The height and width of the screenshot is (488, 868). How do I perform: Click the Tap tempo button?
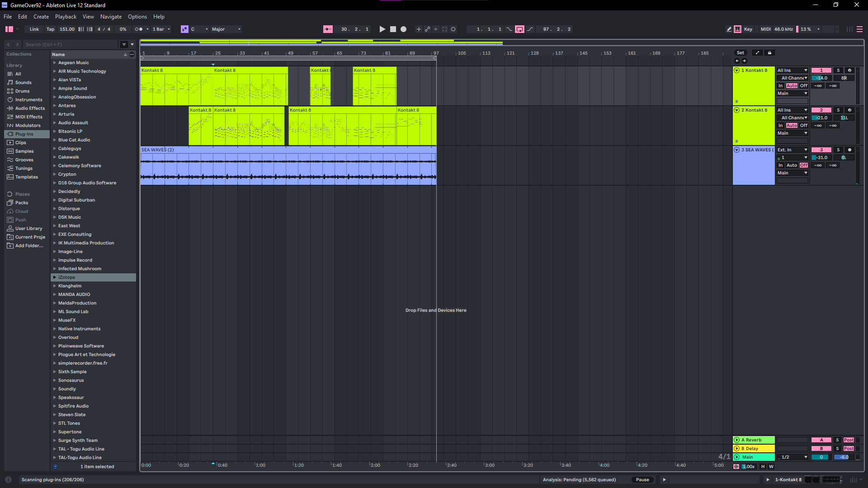50,29
